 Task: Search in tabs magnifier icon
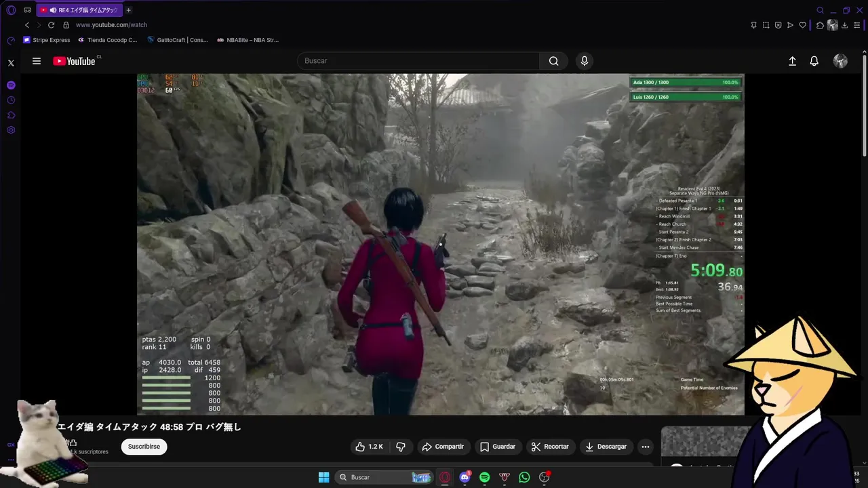click(820, 10)
